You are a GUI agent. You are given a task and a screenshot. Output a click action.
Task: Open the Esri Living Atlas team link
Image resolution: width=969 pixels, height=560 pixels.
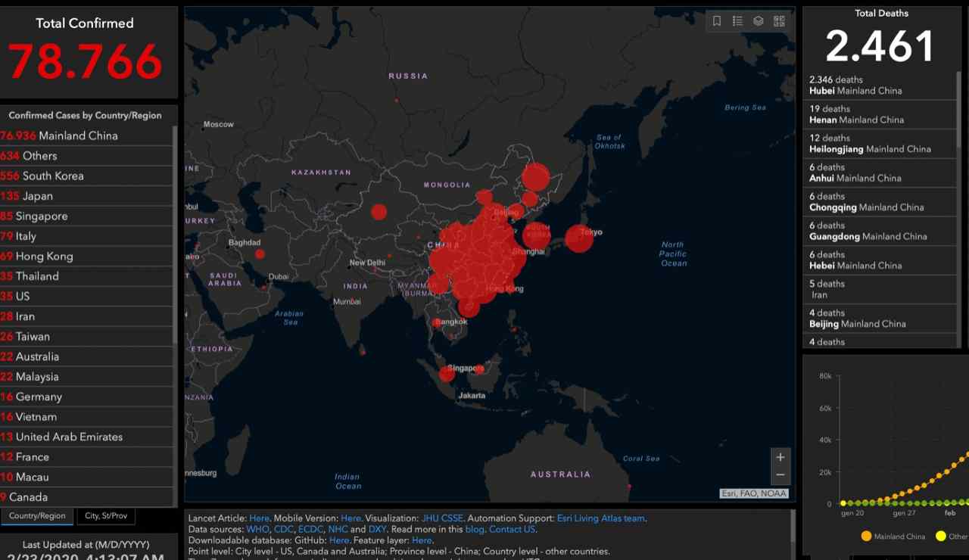(601, 518)
